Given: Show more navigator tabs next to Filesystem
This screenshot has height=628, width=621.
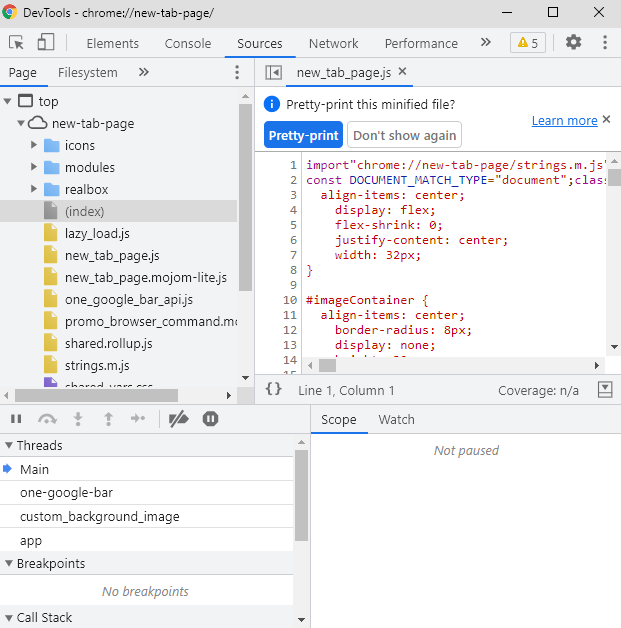Looking at the screenshot, I should [144, 72].
